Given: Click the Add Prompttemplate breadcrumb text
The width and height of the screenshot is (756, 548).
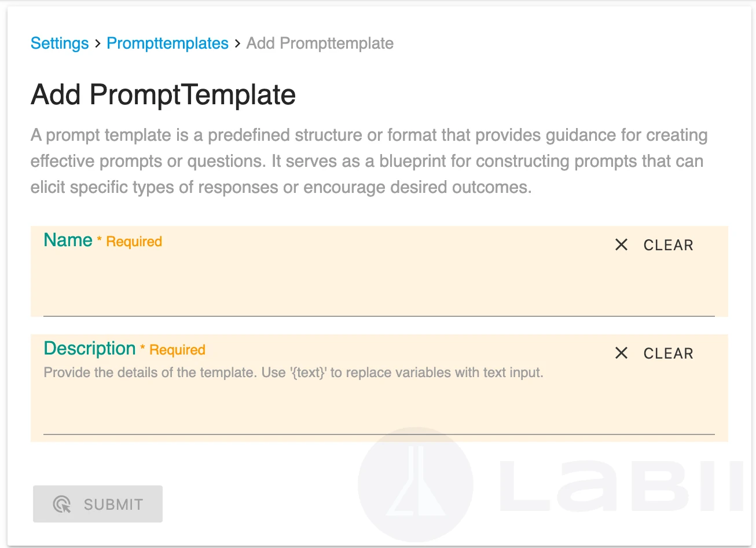Looking at the screenshot, I should click(320, 43).
